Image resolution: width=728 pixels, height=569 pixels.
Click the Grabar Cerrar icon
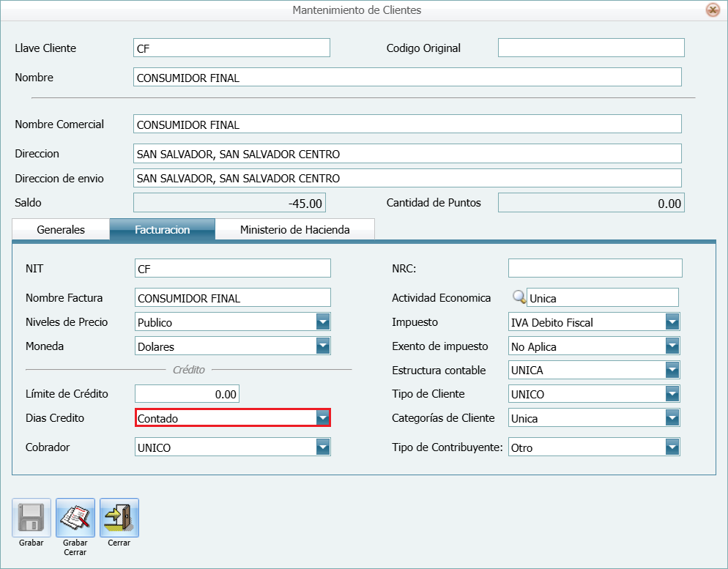74,517
